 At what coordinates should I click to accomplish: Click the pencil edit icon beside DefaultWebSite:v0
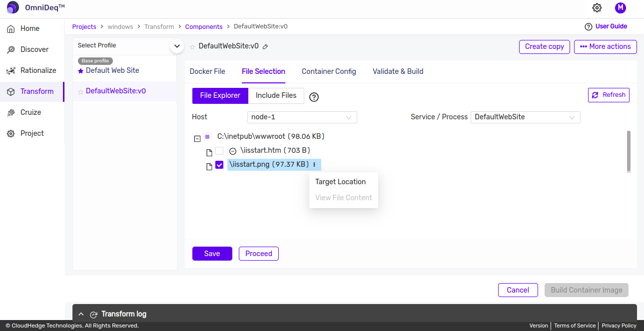[x=265, y=46]
